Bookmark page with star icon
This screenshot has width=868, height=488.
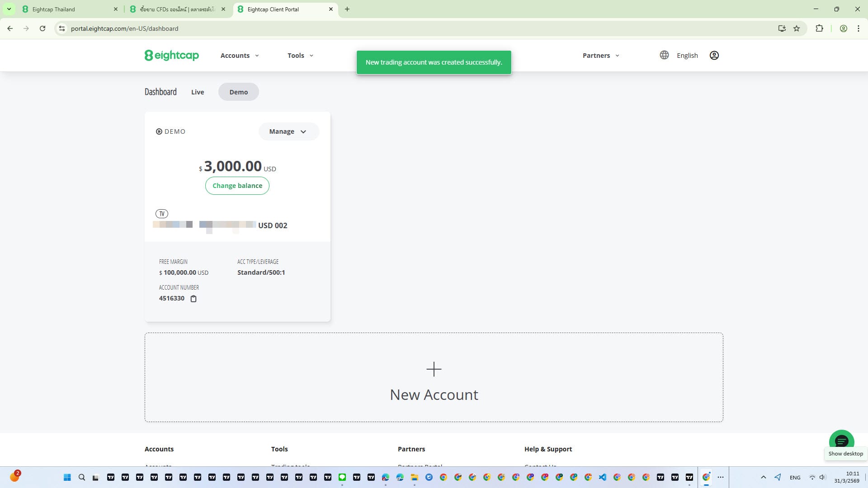click(x=797, y=28)
